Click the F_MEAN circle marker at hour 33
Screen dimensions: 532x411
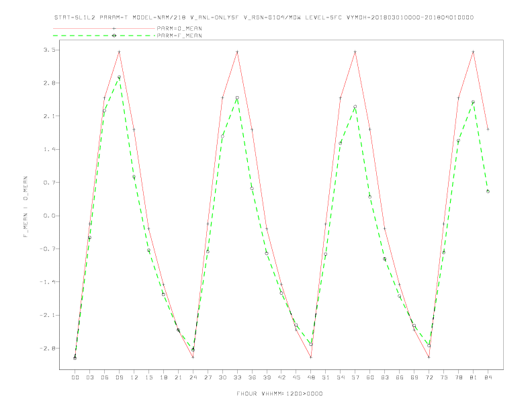tap(237, 97)
